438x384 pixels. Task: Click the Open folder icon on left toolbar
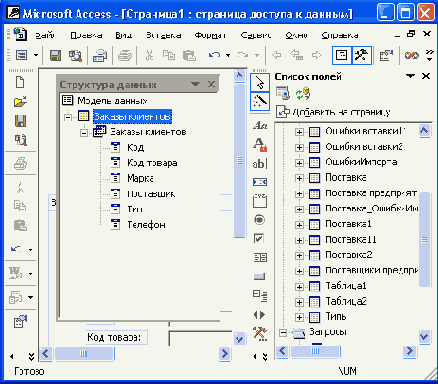20,101
